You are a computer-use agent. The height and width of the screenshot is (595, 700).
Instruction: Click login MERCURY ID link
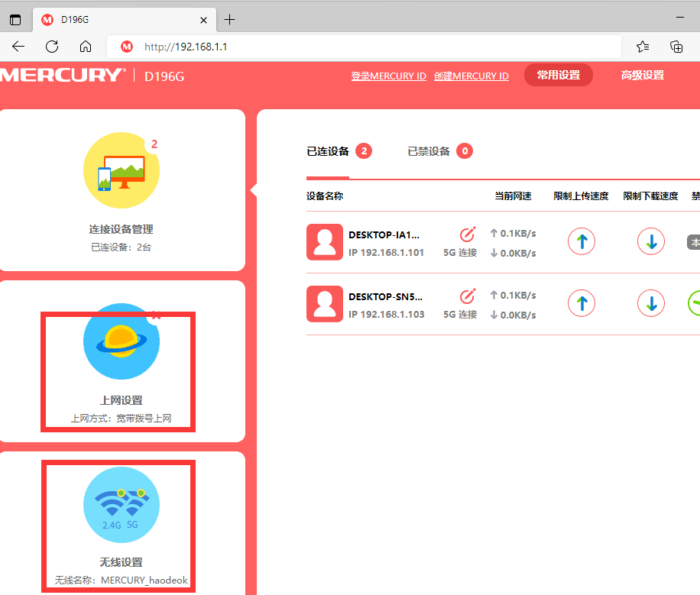[x=389, y=76]
